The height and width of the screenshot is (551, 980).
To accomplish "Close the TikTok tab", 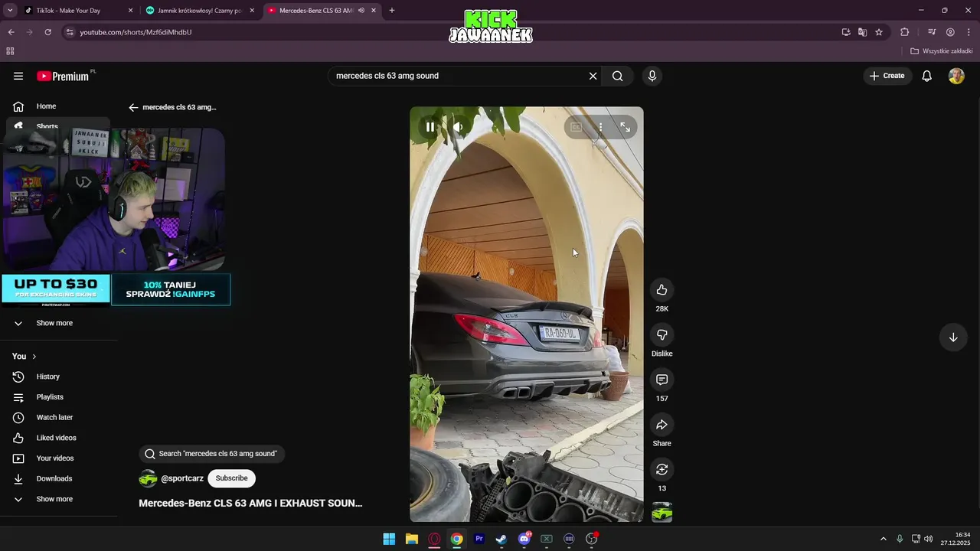I will click(130, 11).
